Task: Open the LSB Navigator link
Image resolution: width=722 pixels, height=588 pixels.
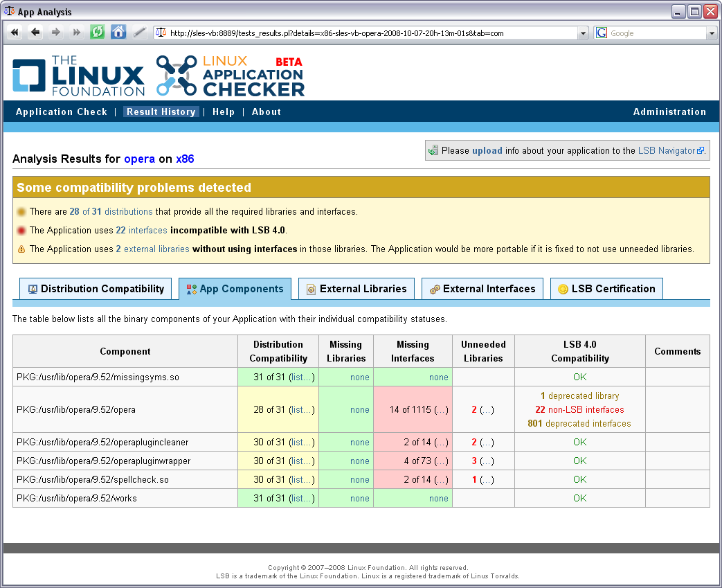Action: click(x=667, y=151)
